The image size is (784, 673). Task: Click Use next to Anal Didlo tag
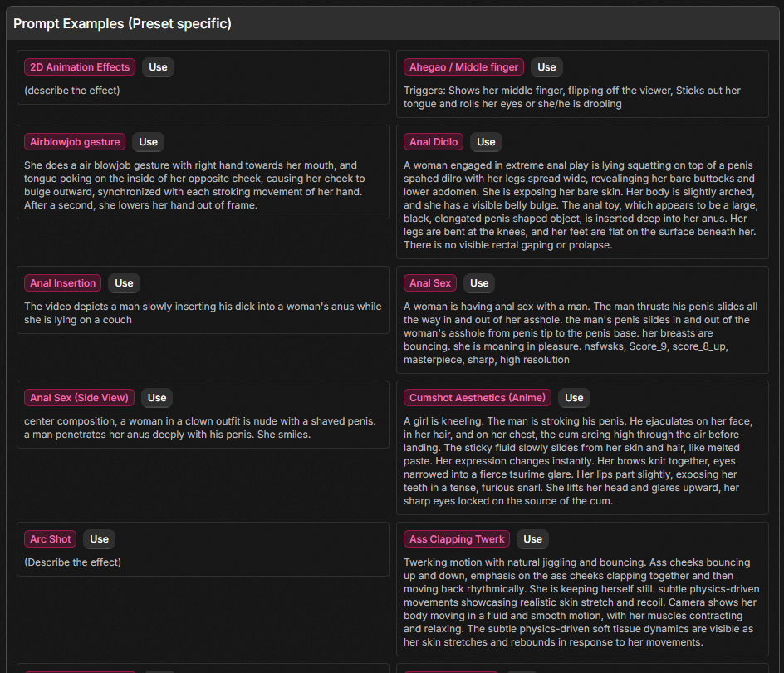(486, 142)
